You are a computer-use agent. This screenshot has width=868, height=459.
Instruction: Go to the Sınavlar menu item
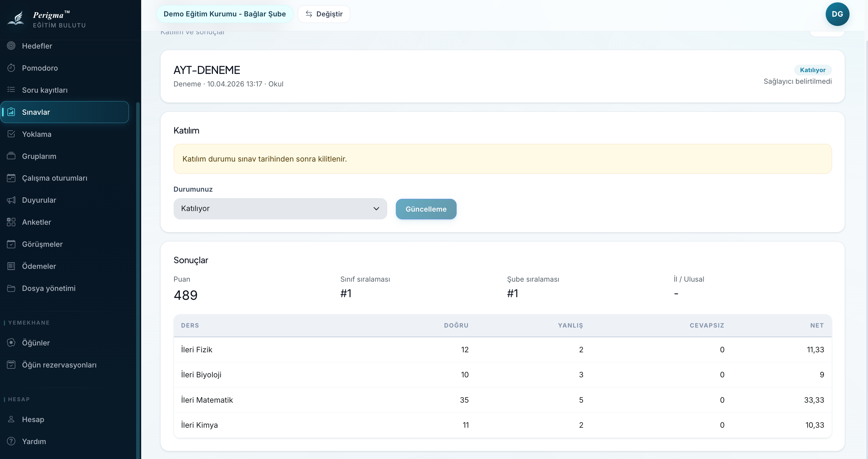click(65, 112)
